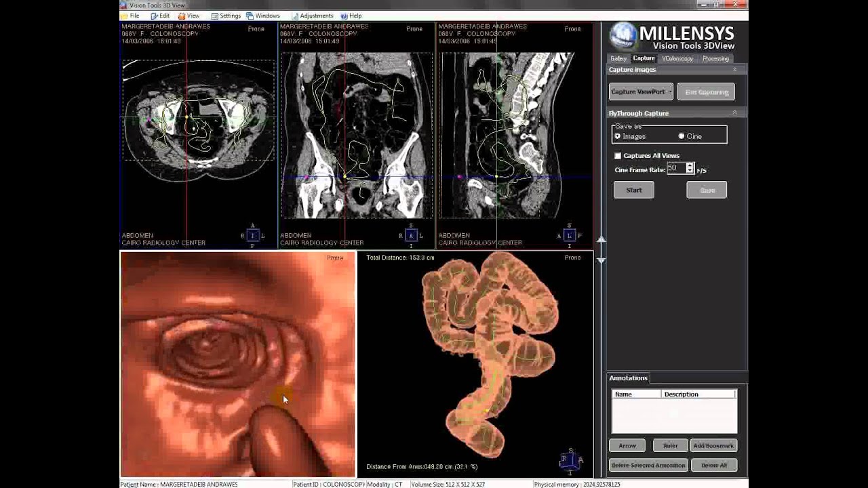Viewport: 868px width, 488px height.
Task: Click the Delete All button
Action: [713, 466]
